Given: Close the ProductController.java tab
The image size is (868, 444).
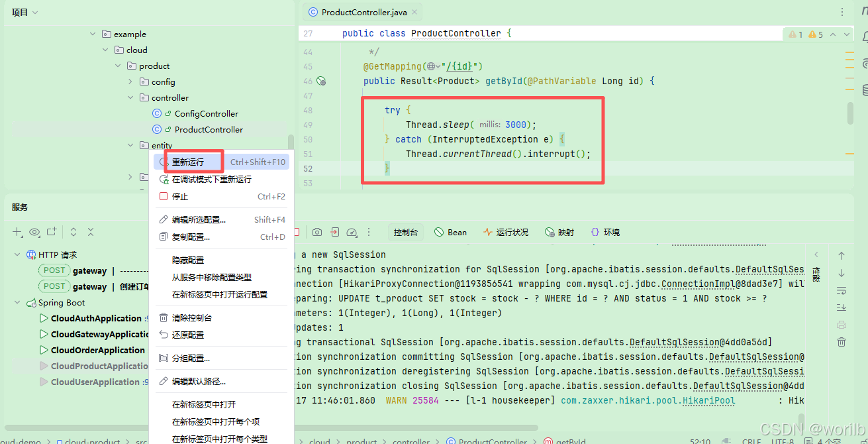Looking at the screenshot, I should tap(414, 12).
